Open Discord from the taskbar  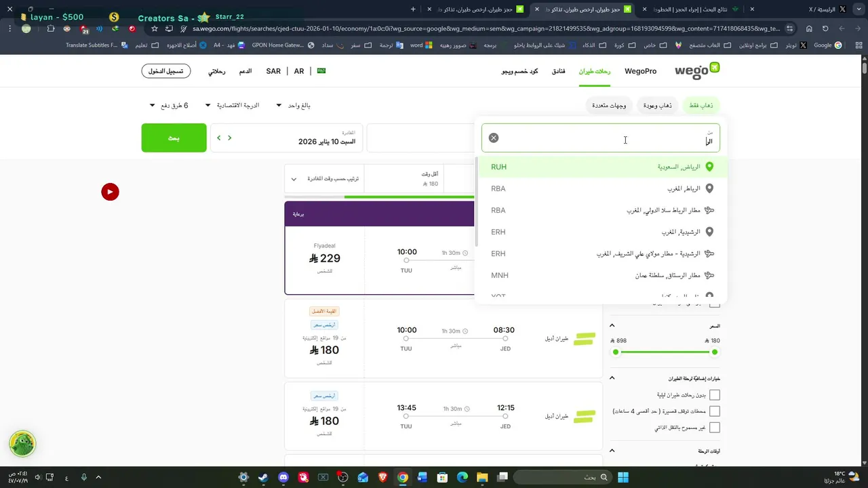283,477
